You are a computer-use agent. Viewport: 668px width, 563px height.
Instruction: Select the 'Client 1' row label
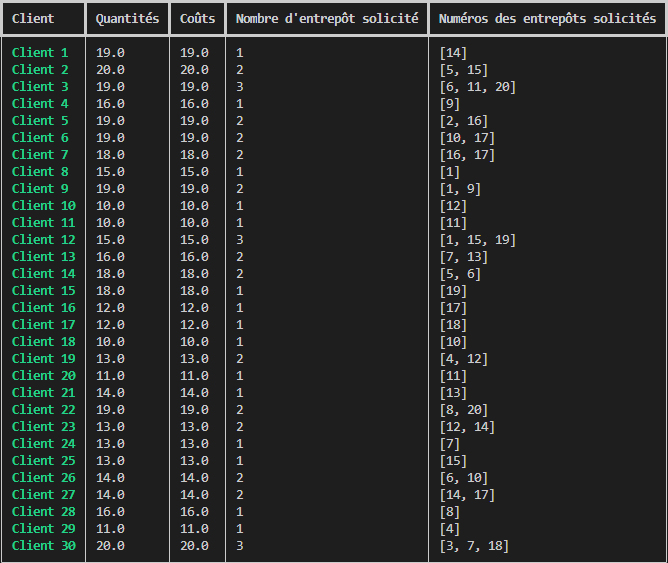point(40,52)
